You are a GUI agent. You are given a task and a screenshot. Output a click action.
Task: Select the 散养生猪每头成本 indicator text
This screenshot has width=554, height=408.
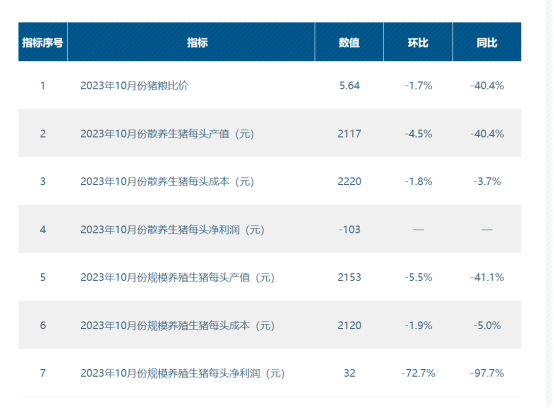click(x=167, y=182)
